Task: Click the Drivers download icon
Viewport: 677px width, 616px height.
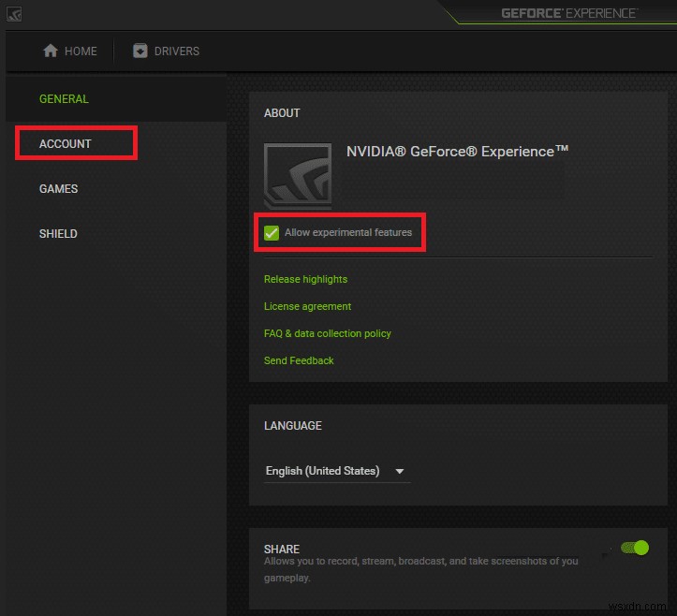Action: [x=140, y=51]
